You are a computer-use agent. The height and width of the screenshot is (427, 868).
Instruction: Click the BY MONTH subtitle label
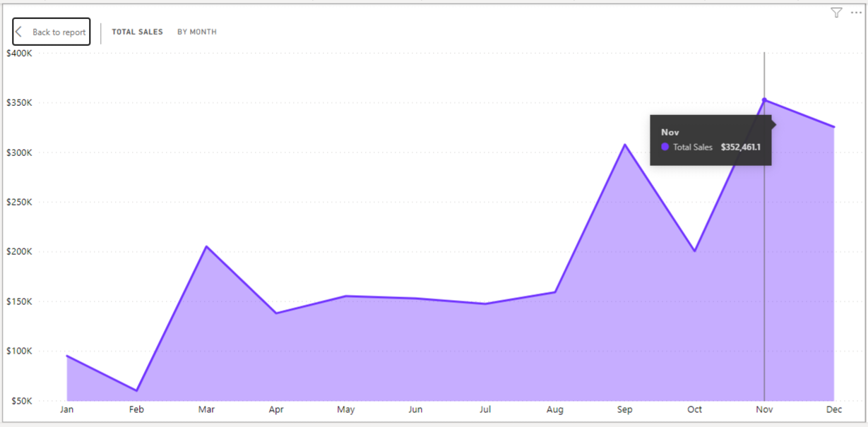tap(197, 31)
